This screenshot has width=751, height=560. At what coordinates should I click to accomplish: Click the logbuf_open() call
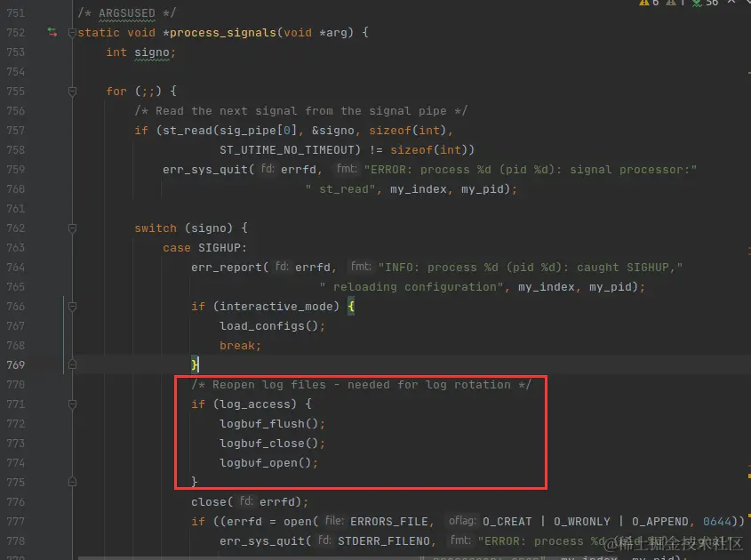pyautogui.click(x=266, y=463)
